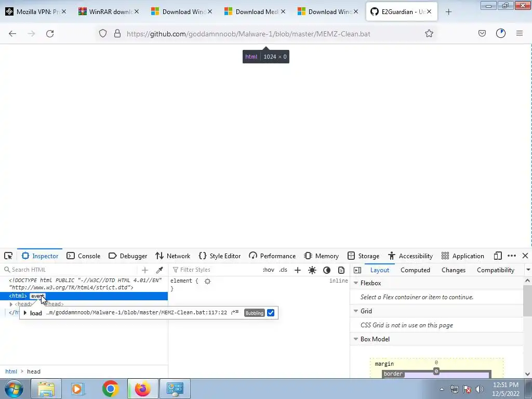The image size is (532, 399).
Task: View site security padlock info
Action: click(117, 34)
